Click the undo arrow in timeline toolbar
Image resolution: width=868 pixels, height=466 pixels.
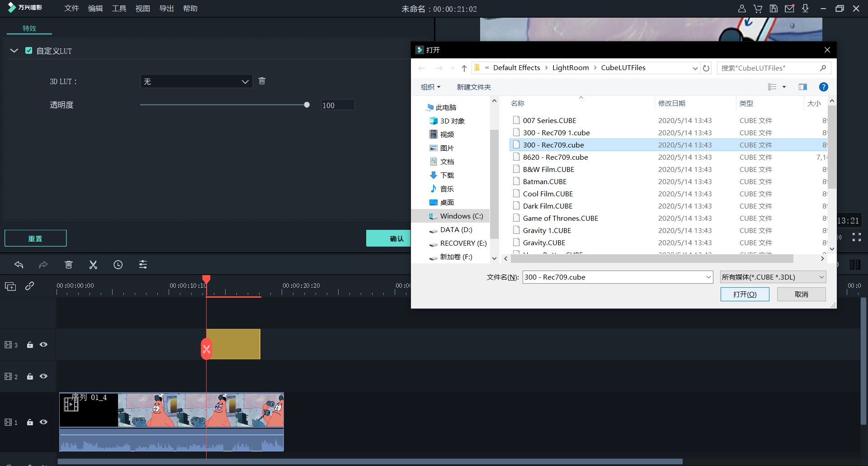tap(19, 265)
